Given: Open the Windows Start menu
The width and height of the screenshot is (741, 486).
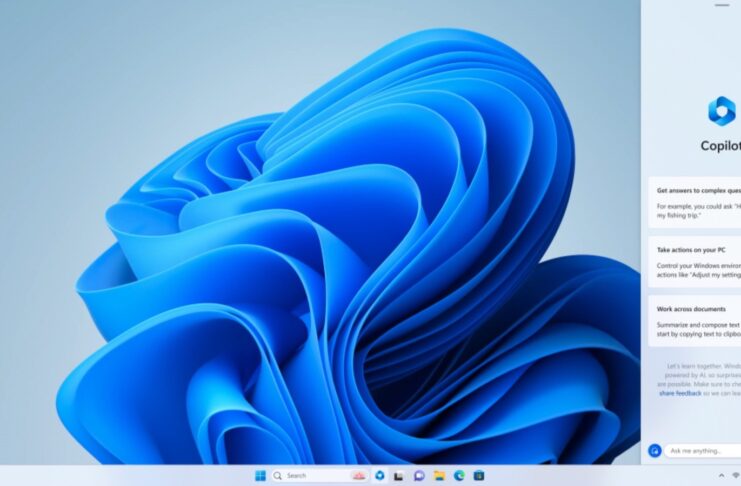Looking at the screenshot, I should click(x=260, y=476).
